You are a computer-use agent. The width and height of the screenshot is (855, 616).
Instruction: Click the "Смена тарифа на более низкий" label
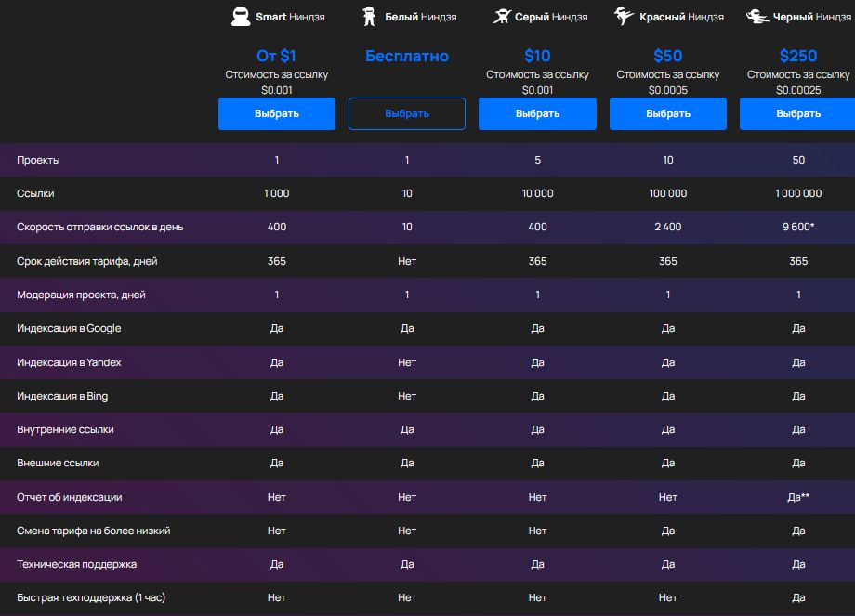[93, 531]
